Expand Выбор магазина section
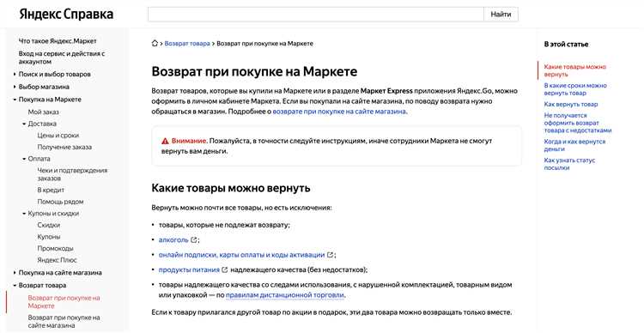 click(15, 87)
